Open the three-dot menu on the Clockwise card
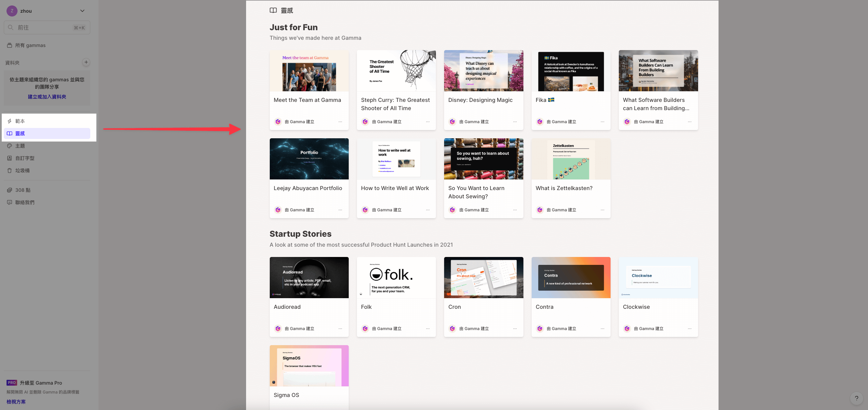Image resolution: width=868 pixels, height=410 pixels. pos(690,329)
